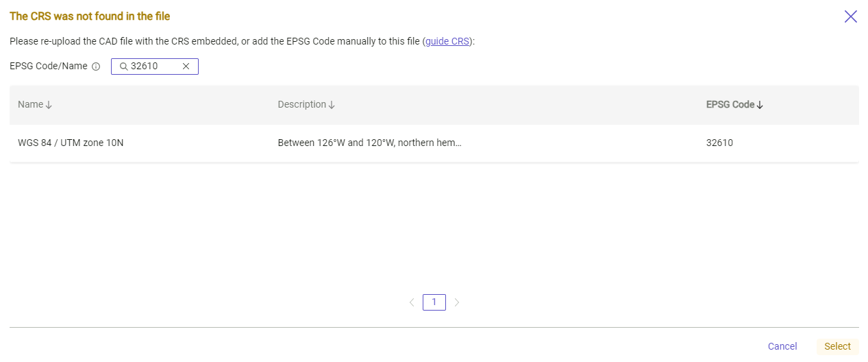Click the truncated description text in row
This screenshot has width=868, height=362.
[x=369, y=143]
